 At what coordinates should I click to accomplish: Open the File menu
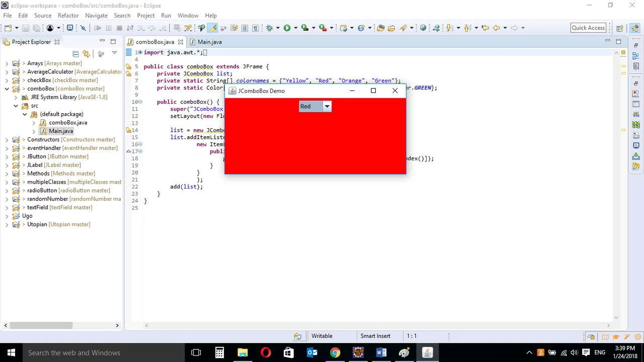8,16
